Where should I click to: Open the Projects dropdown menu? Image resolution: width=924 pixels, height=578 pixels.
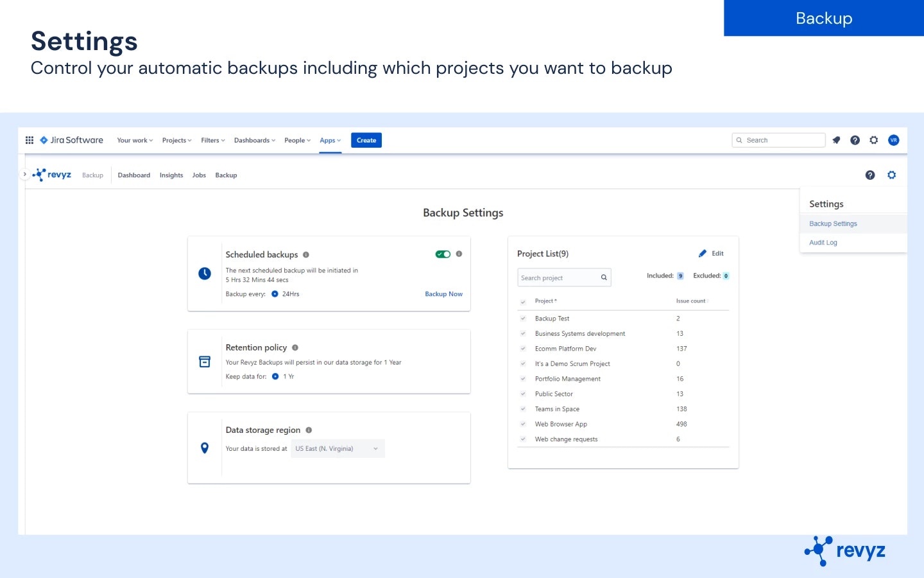176,140
